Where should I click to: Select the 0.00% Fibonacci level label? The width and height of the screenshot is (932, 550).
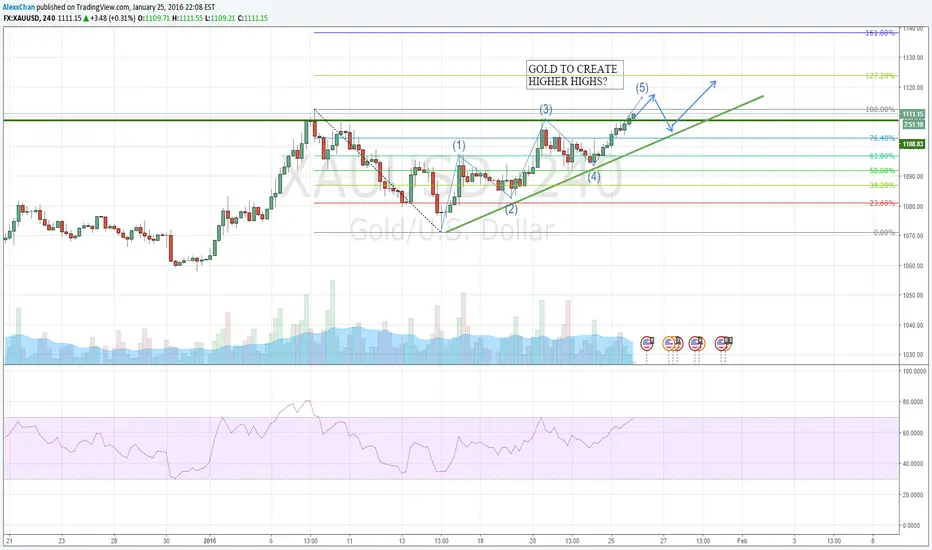884,232
